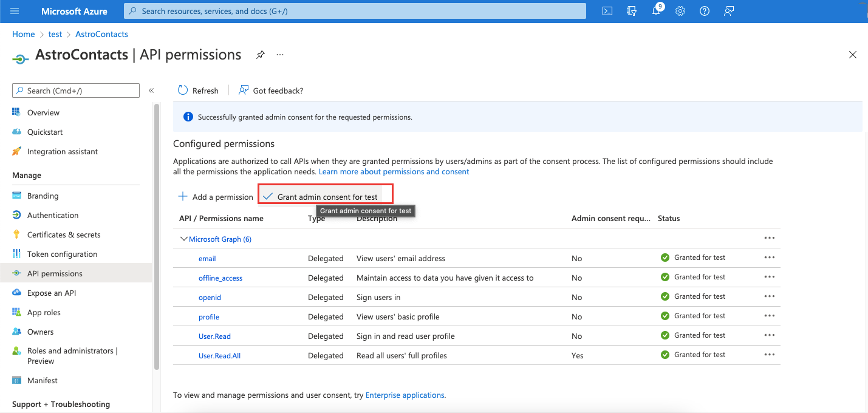
Task: Open Manifest in sidebar
Action: [x=43, y=380]
